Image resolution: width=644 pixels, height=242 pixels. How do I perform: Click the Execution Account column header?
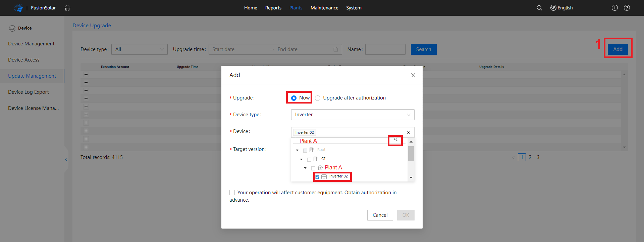[115, 67]
